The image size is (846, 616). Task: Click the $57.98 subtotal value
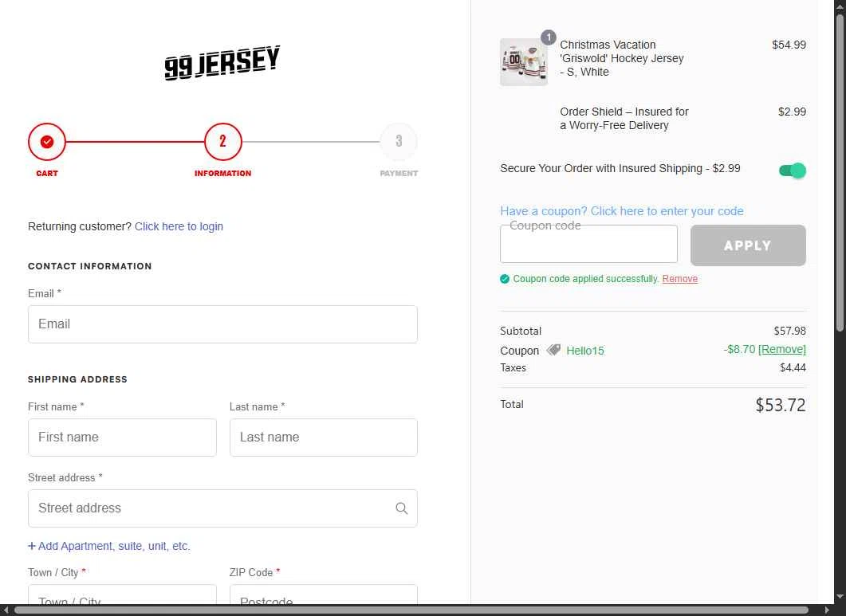click(790, 331)
